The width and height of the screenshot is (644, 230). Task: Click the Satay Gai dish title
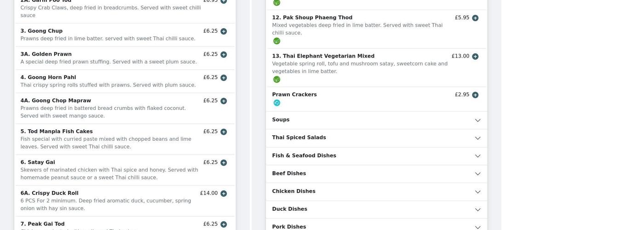point(38,162)
